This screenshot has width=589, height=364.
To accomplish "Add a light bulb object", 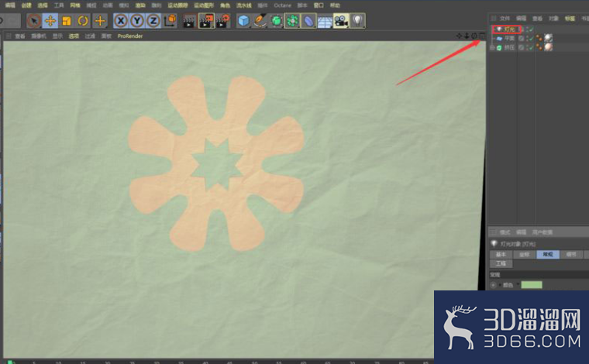I will [357, 21].
